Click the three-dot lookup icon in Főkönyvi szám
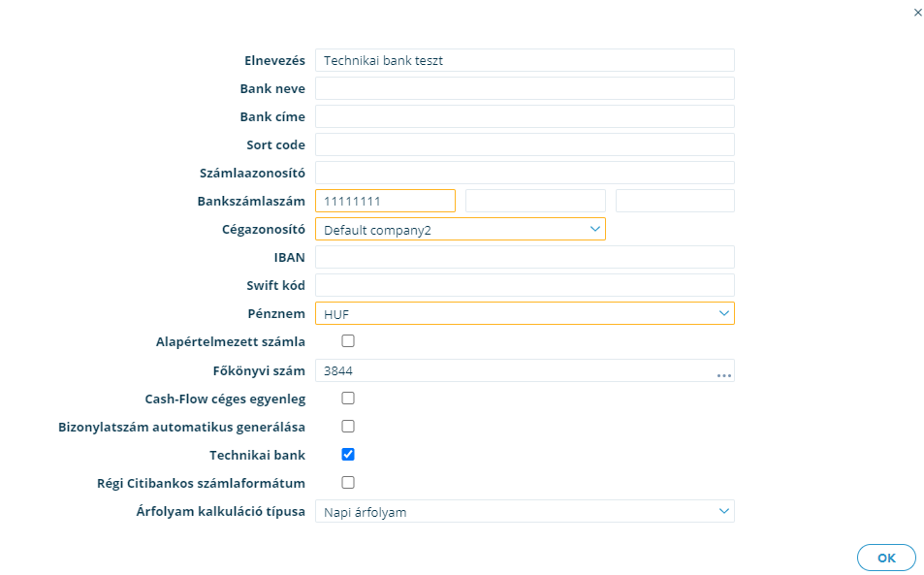The width and height of the screenshot is (924, 575). (723, 375)
